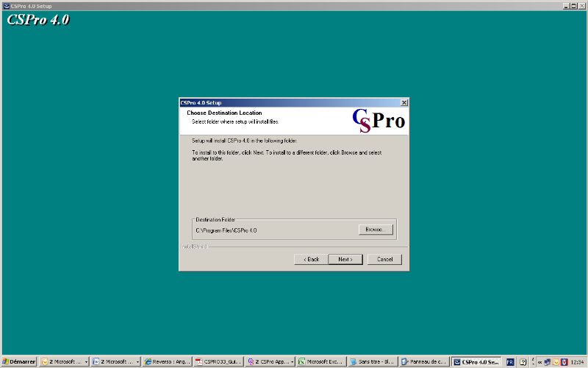Open the Microsoft Outlook taskbar group
The height and width of the screenshot is (368, 588).
point(64,361)
